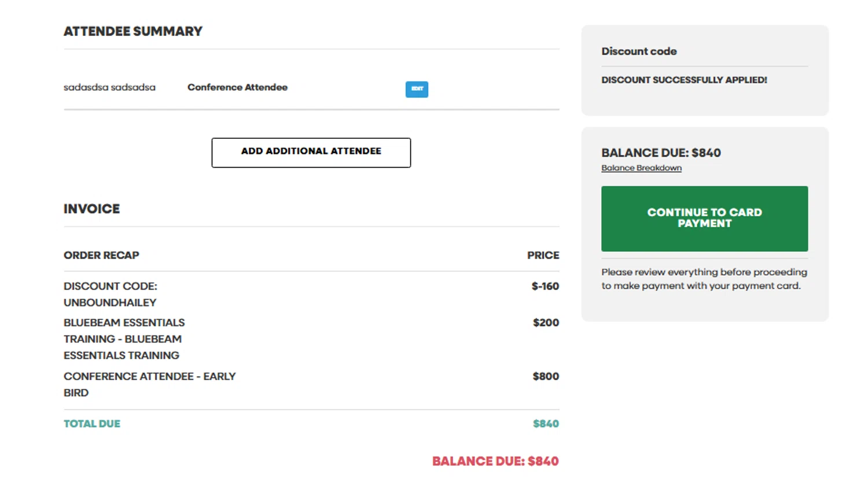Click the Discount code panel heading
Viewport: 868px width, 479px height.
coord(639,51)
